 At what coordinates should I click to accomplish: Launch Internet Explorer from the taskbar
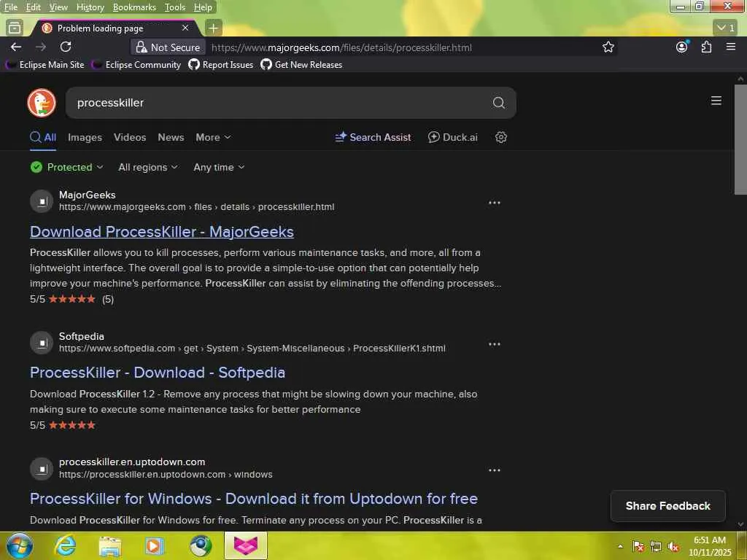point(65,545)
